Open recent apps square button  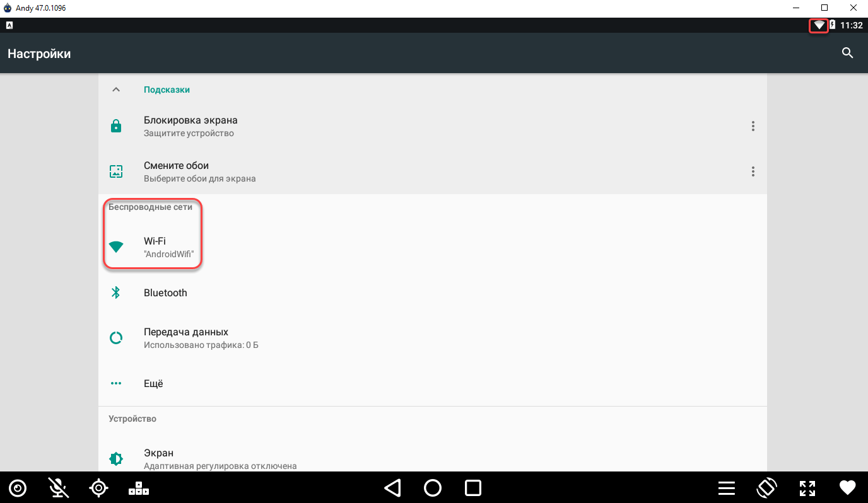pos(473,488)
